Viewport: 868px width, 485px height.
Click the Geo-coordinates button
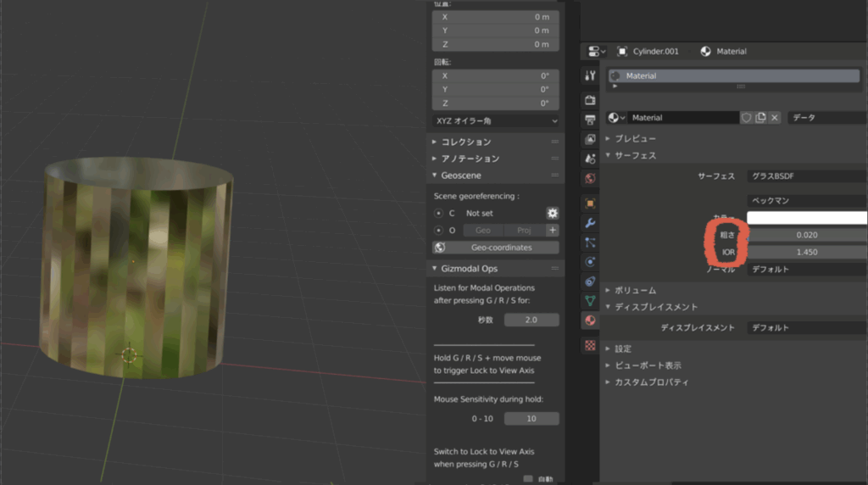point(496,248)
